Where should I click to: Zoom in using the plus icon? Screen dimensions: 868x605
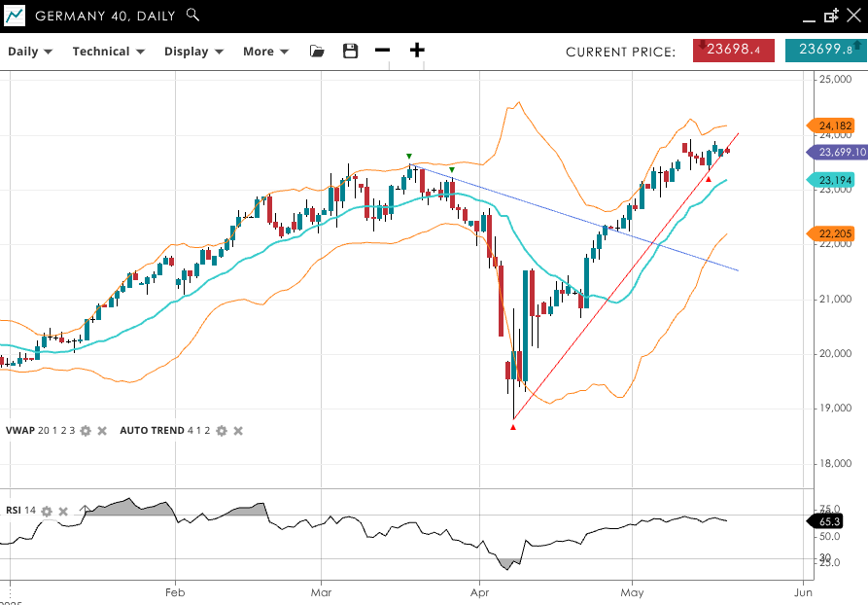tap(417, 51)
